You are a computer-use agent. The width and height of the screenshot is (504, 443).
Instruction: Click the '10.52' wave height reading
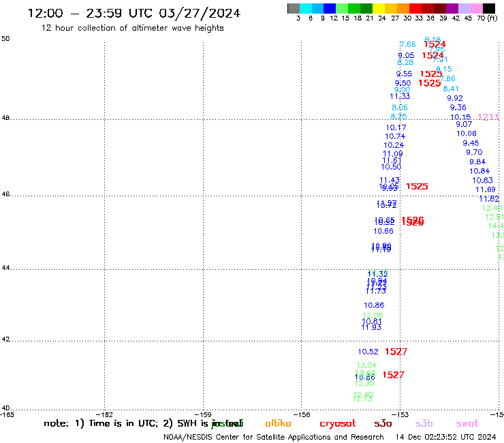(x=368, y=352)
